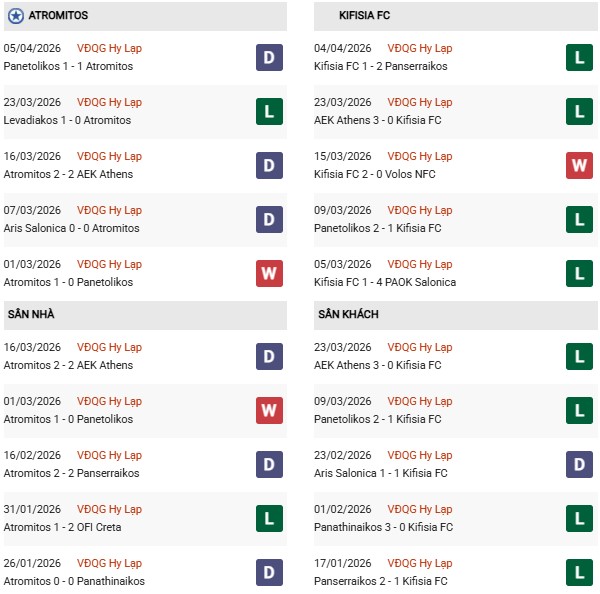Click VĐQG Hy Lạp link dated 05/04/2026

coord(109,48)
